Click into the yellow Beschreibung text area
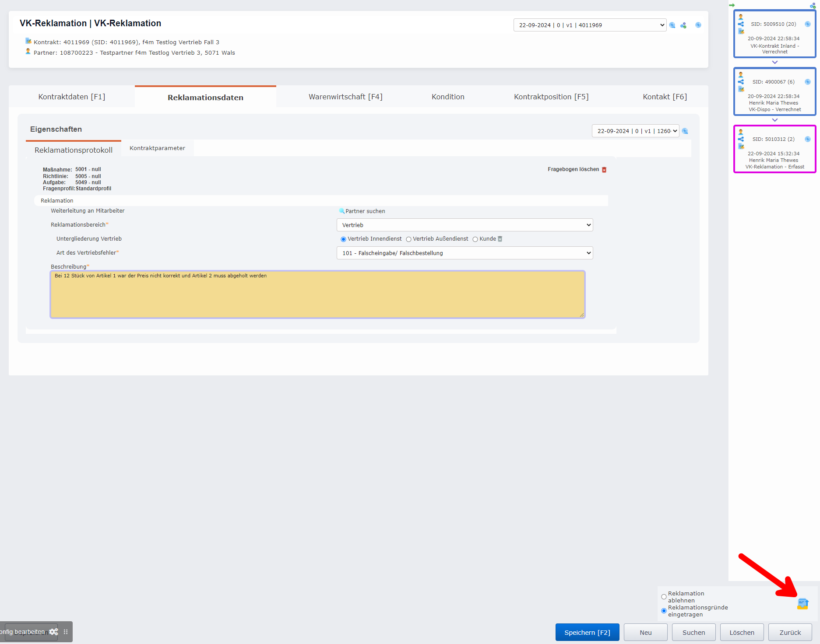The height and width of the screenshot is (644, 820). pyautogui.click(x=317, y=294)
